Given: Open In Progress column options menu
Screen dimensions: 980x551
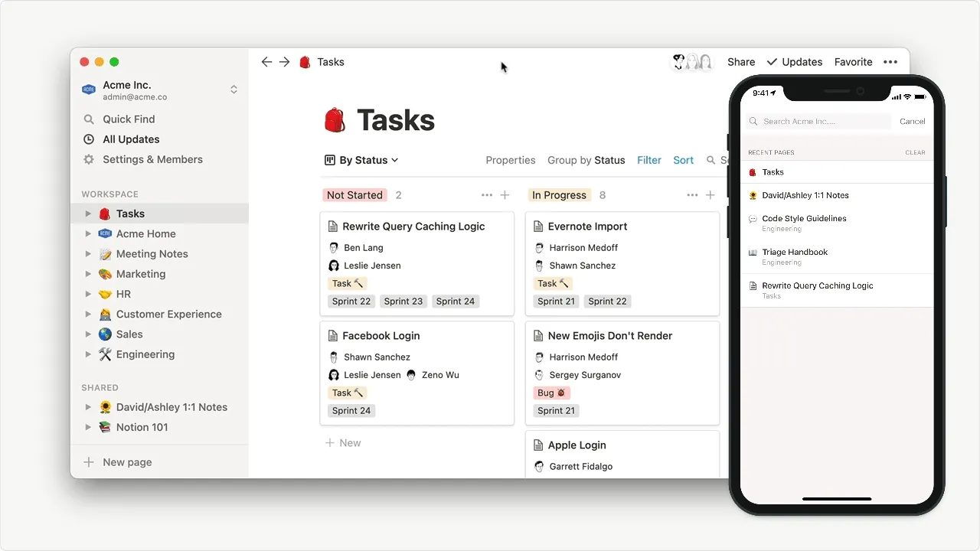Looking at the screenshot, I should [692, 195].
